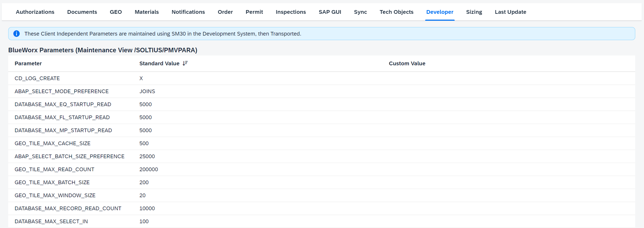The width and height of the screenshot is (644, 228).
Task: Select the Notifications tab
Action: click(188, 12)
